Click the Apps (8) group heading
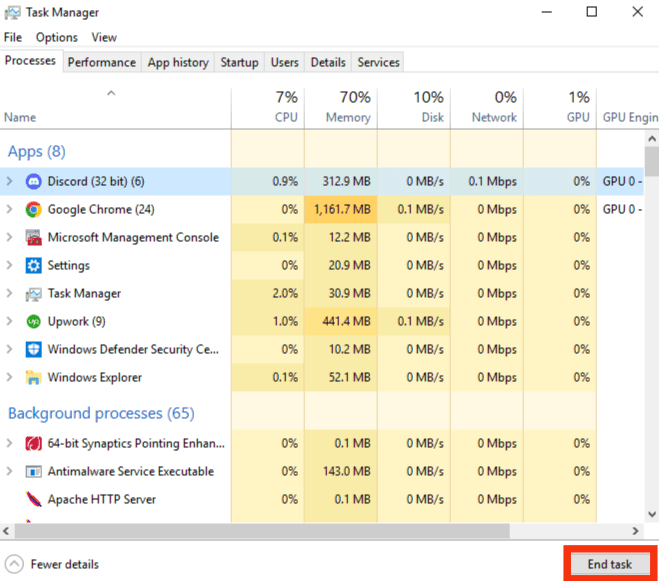 (37, 152)
